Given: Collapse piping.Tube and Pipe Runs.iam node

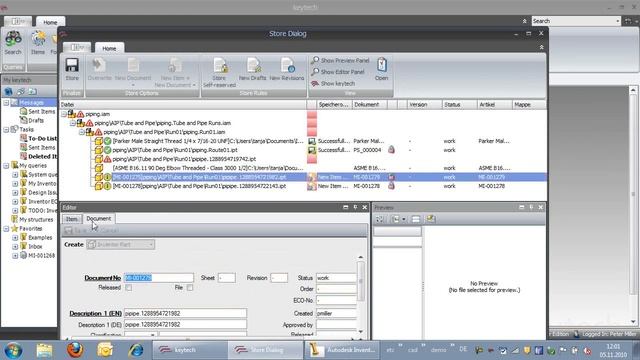Looking at the screenshot, I should click(x=73, y=123).
